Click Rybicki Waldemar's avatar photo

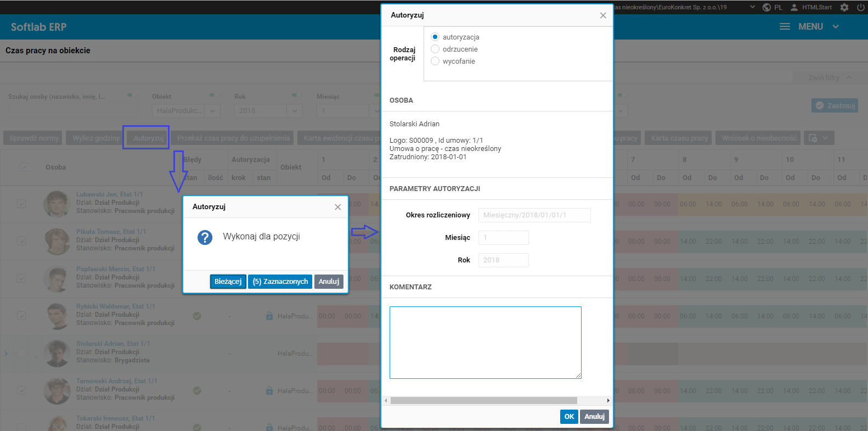tap(57, 316)
